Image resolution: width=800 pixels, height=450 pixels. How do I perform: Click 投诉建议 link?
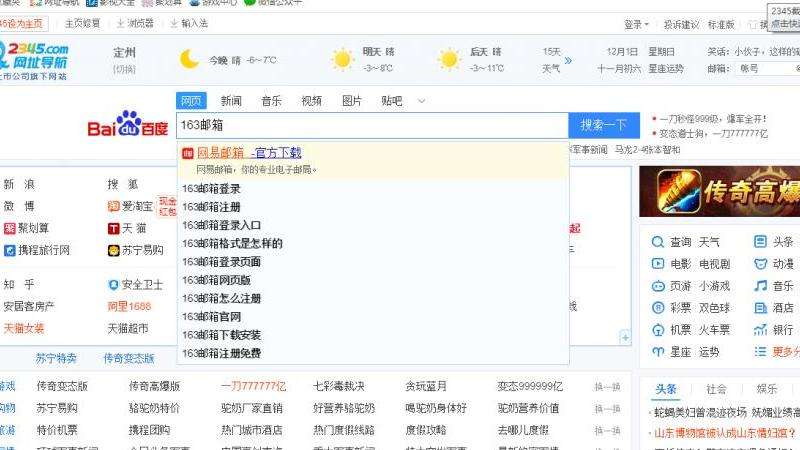(x=681, y=24)
